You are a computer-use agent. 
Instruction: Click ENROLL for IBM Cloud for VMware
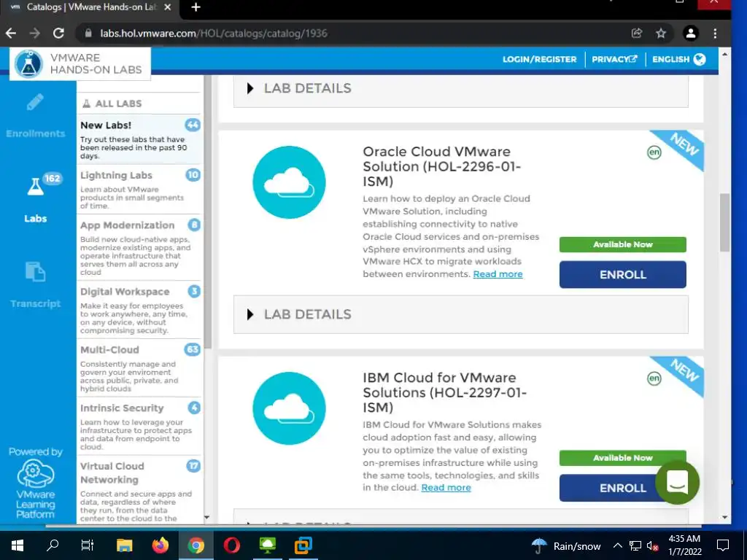point(623,488)
